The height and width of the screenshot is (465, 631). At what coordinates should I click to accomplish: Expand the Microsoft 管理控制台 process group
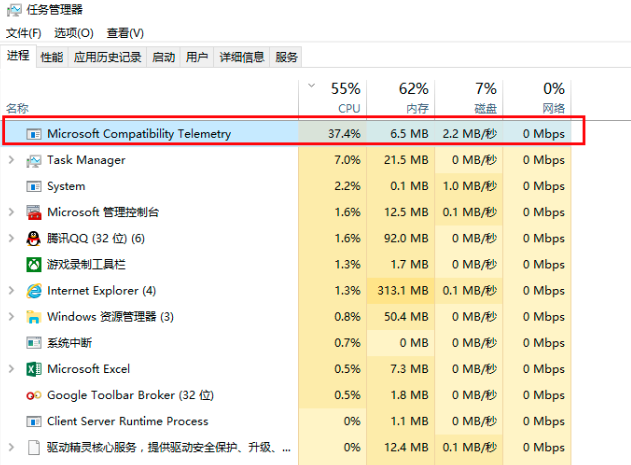[x=11, y=212]
